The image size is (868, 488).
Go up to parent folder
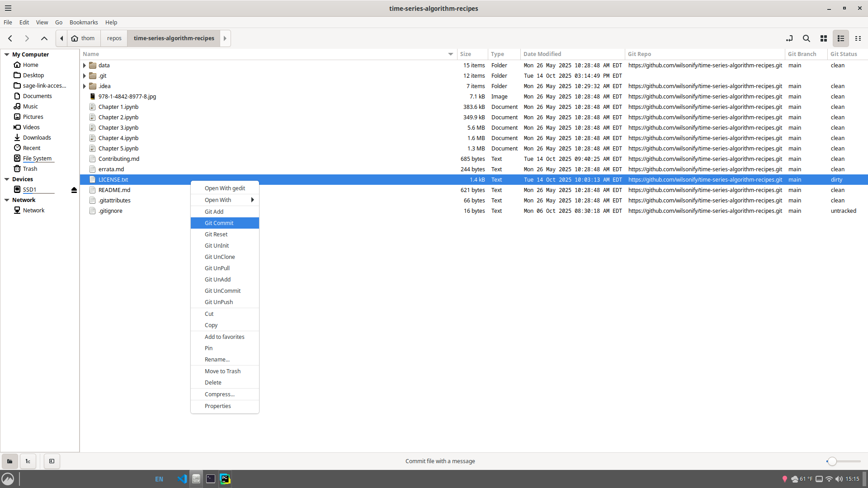[x=44, y=38]
